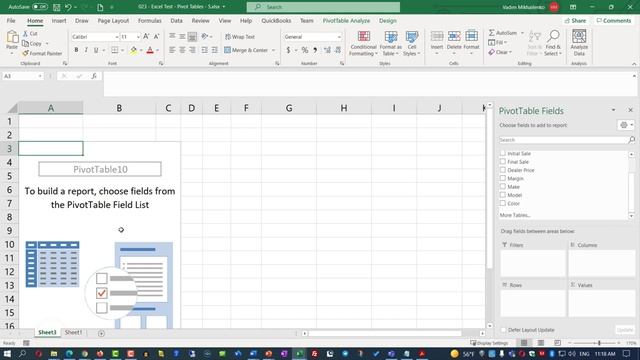Click the Copy button
Image resolution: width=640 pixels, height=360 pixels.
32,43
